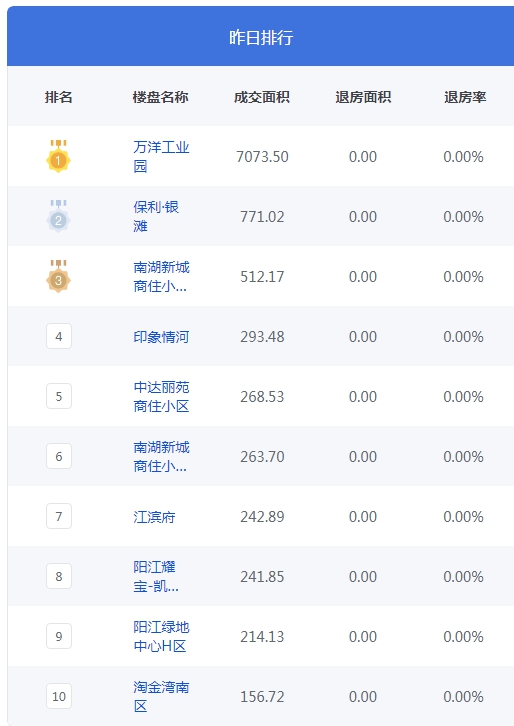Click the 成交面积 column header
Screen dimensions: 514x726
tap(262, 97)
